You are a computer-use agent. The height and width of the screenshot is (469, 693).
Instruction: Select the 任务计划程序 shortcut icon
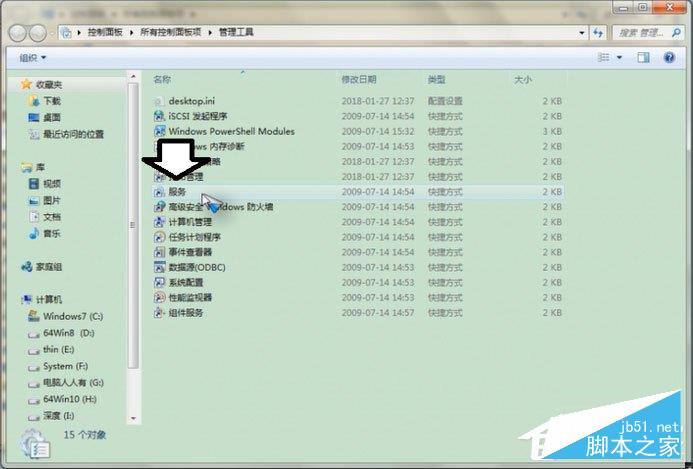[159, 237]
